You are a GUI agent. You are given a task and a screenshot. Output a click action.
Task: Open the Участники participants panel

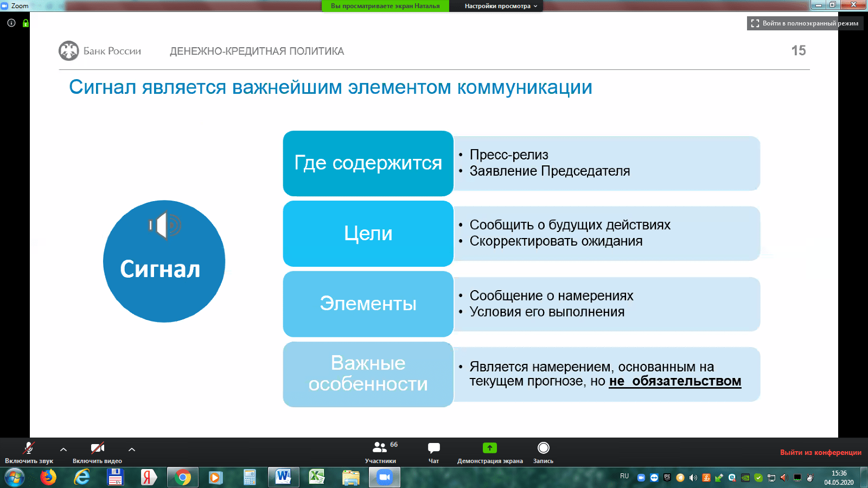(x=380, y=452)
